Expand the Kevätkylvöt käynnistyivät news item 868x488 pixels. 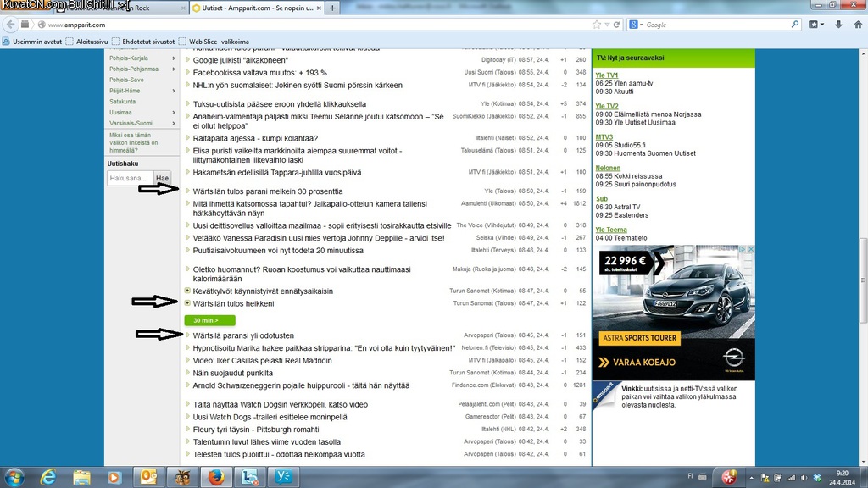point(187,291)
